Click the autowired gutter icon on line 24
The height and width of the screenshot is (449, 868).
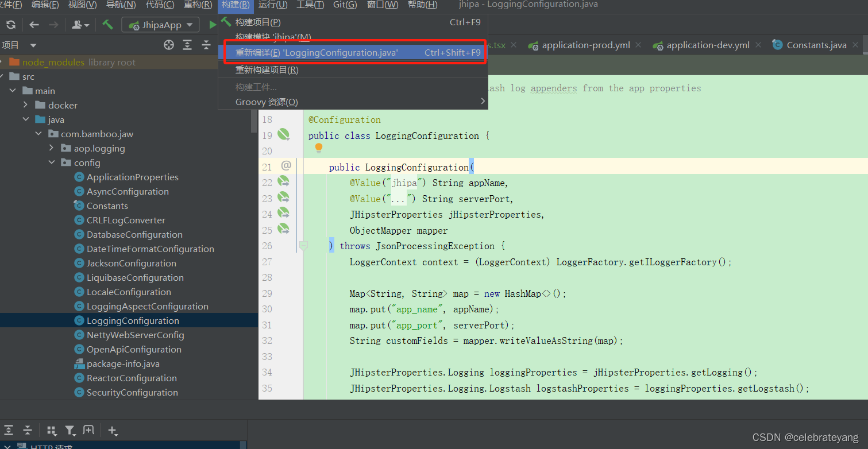pos(284,213)
